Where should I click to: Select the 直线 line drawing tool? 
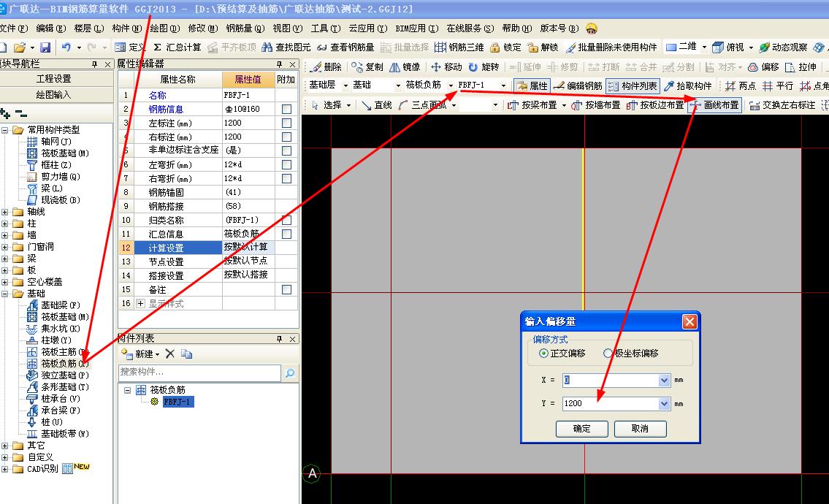(376, 105)
